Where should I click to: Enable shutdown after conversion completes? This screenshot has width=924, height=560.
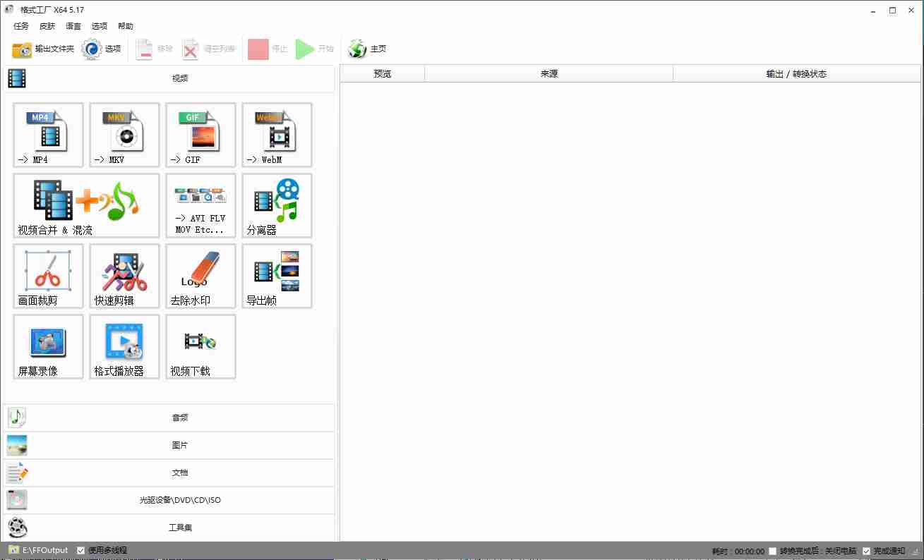pos(772,551)
